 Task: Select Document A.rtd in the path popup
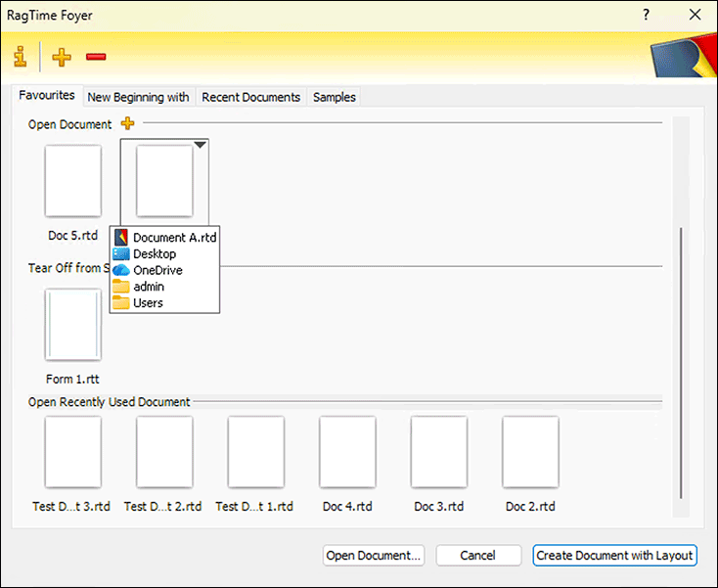tap(174, 238)
